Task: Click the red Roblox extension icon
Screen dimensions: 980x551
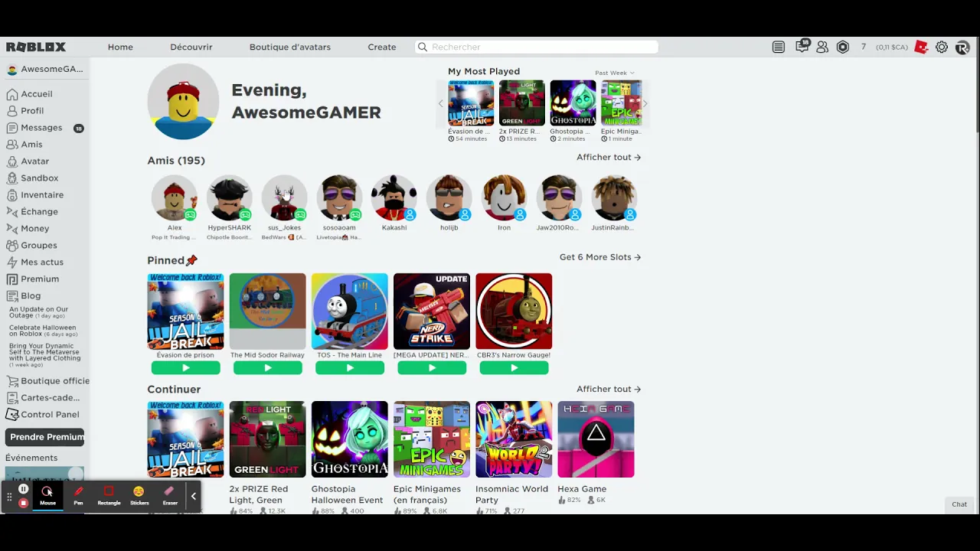Action: click(x=921, y=47)
